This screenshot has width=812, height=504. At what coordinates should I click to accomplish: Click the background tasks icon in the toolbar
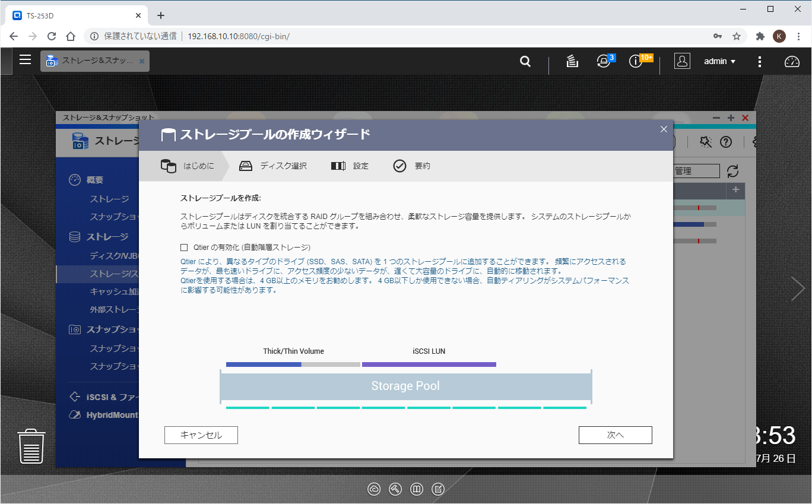click(x=572, y=61)
